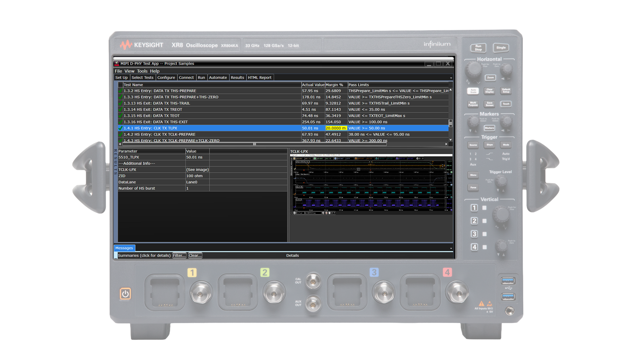Click the test list scroll down arrow
The width and height of the screenshot is (644, 362).
click(450, 140)
